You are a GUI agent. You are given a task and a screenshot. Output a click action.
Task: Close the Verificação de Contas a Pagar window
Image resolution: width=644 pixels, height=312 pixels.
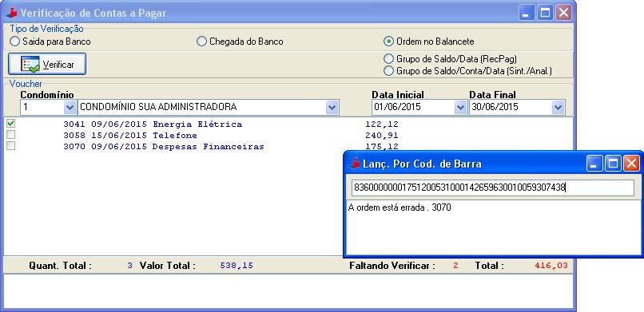point(564,13)
